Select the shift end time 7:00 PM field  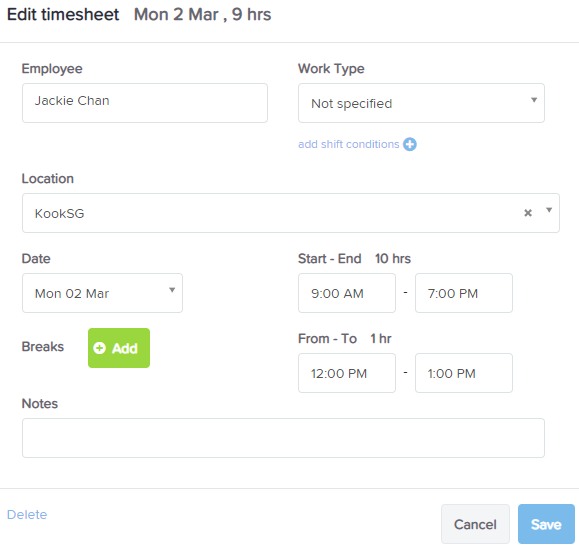tap(464, 293)
